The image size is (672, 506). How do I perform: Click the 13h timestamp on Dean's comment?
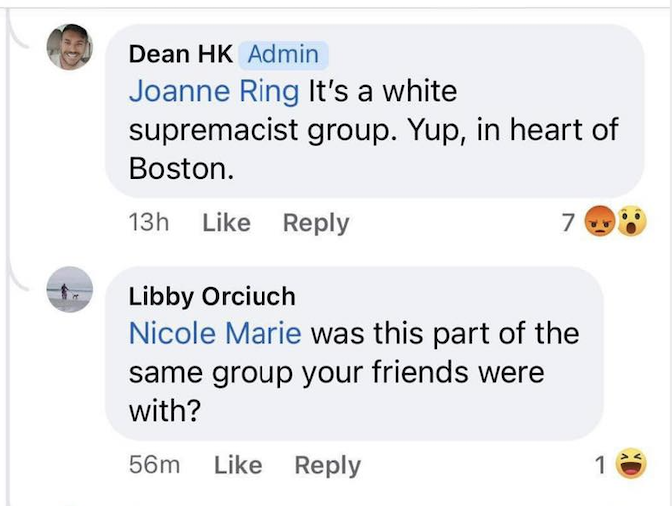[149, 223]
